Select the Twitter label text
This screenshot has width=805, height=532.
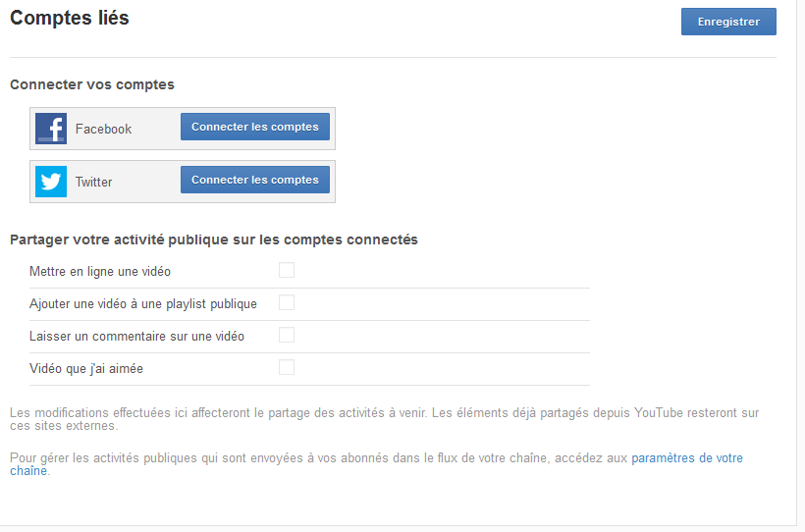tap(93, 182)
